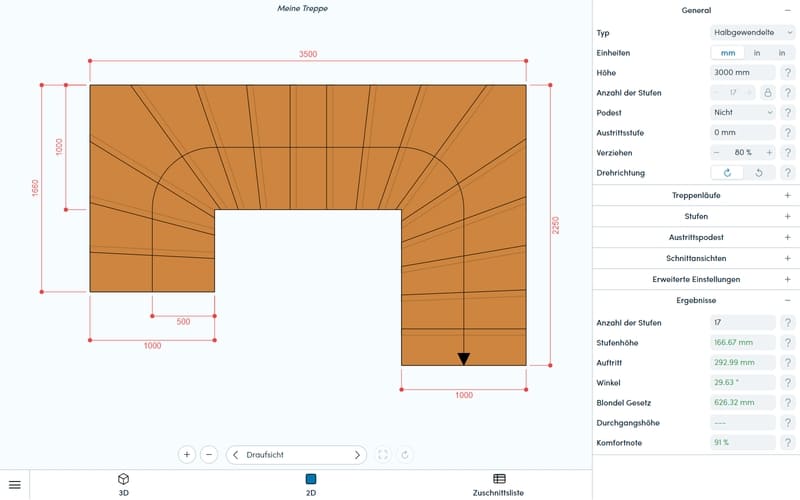Zoom out with the minus button

coord(209,455)
